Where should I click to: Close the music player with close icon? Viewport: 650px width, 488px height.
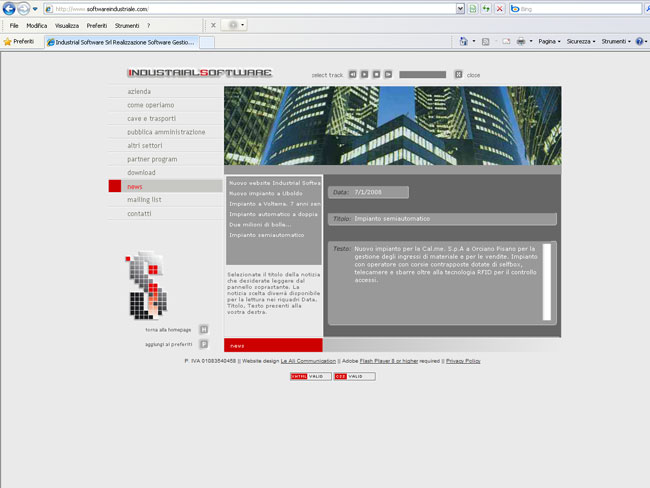pos(458,74)
